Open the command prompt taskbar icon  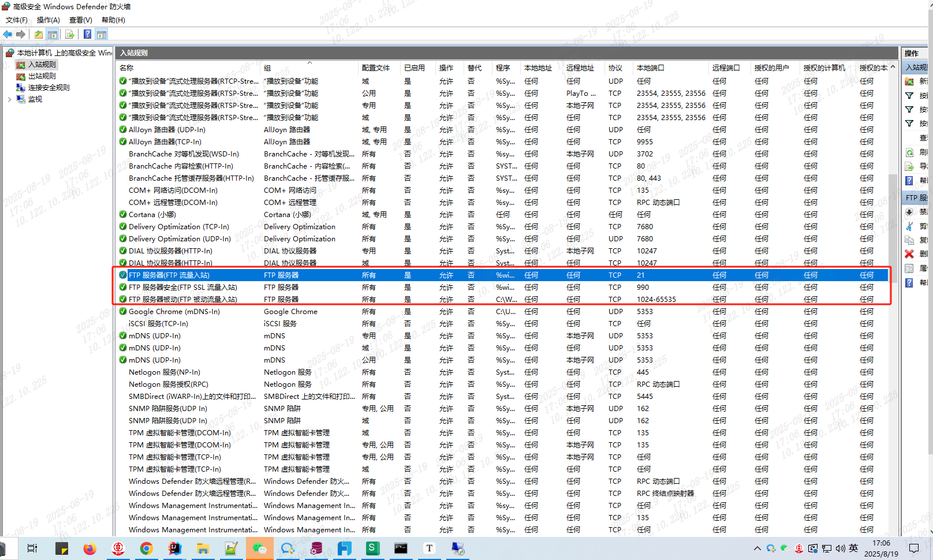401,548
